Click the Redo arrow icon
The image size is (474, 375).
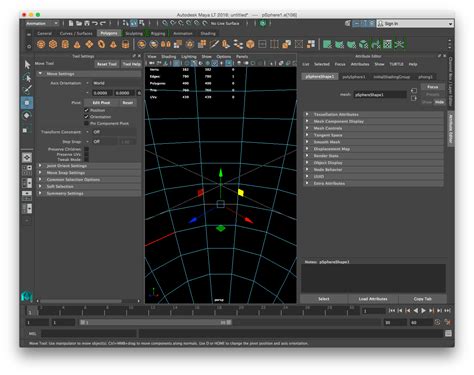tap(103, 23)
